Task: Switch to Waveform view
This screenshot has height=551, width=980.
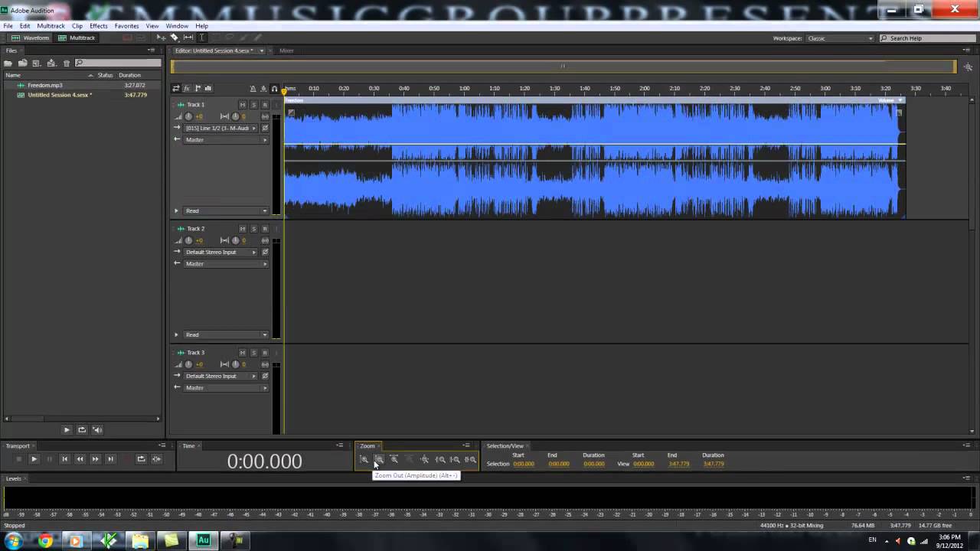Action: pos(31,37)
